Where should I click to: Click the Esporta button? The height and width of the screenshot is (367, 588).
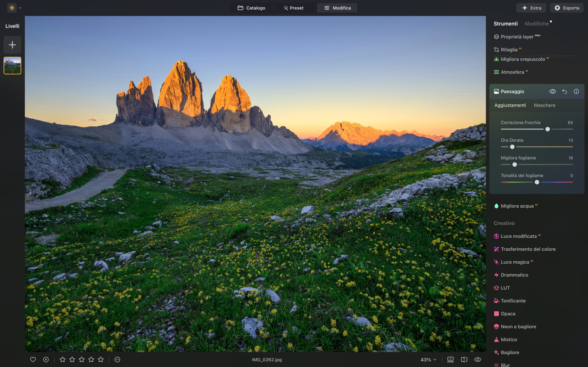click(x=566, y=8)
